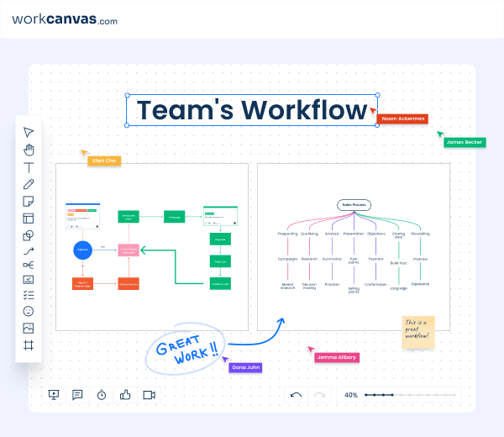Select the Great Work handwritten drawing
The image size is (504, 437).
tap(186, 350)
